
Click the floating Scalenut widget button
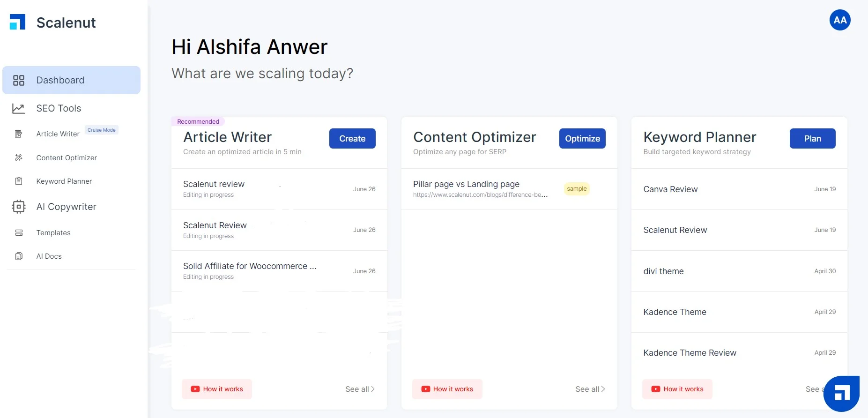(x=841, y=394)
